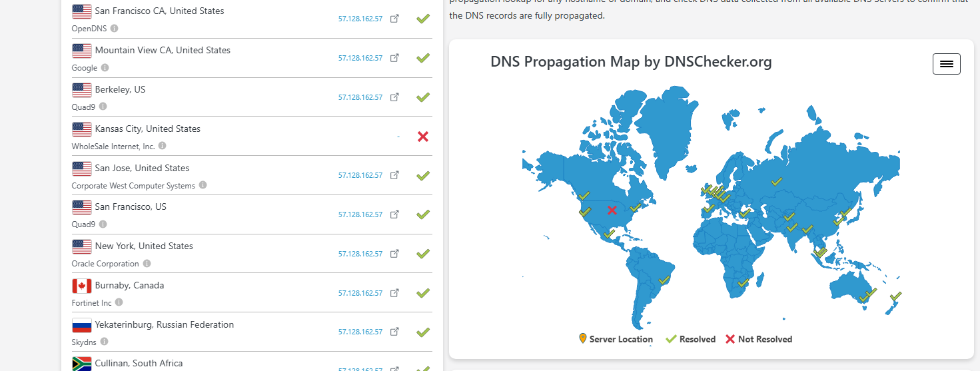Select the Cullinan, South Africa text

139,363
